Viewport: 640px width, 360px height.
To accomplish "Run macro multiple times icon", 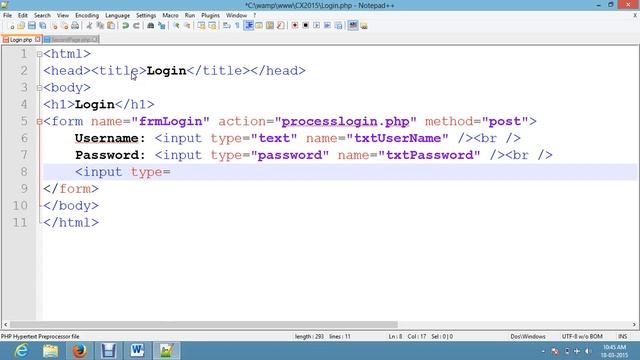I will [x=327, y=26].
